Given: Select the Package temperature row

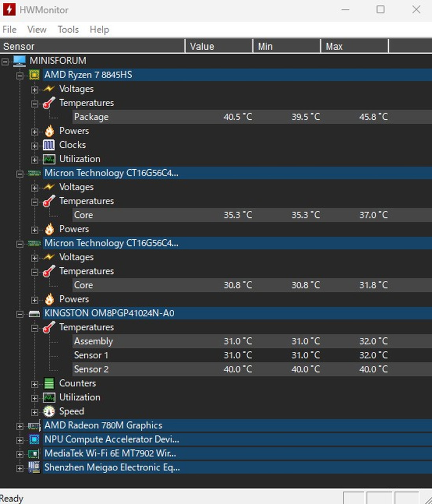Looking at the screenshot, I should [91, 117].
